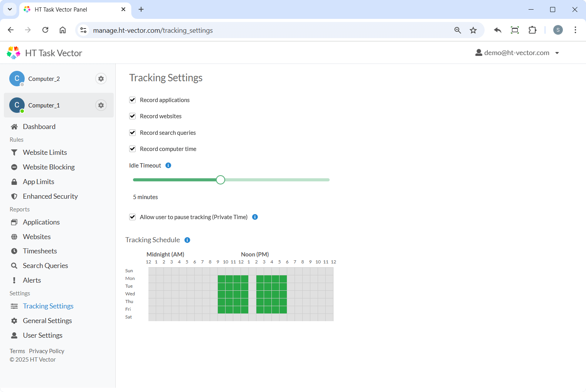
Task: Select Website Blocking in the sidebar
Action: point(49,167)
